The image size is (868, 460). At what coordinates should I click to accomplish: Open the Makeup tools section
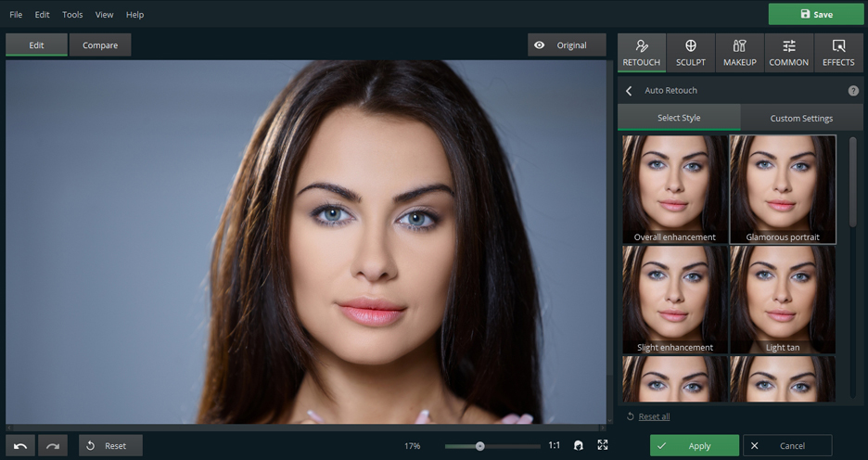739,52
